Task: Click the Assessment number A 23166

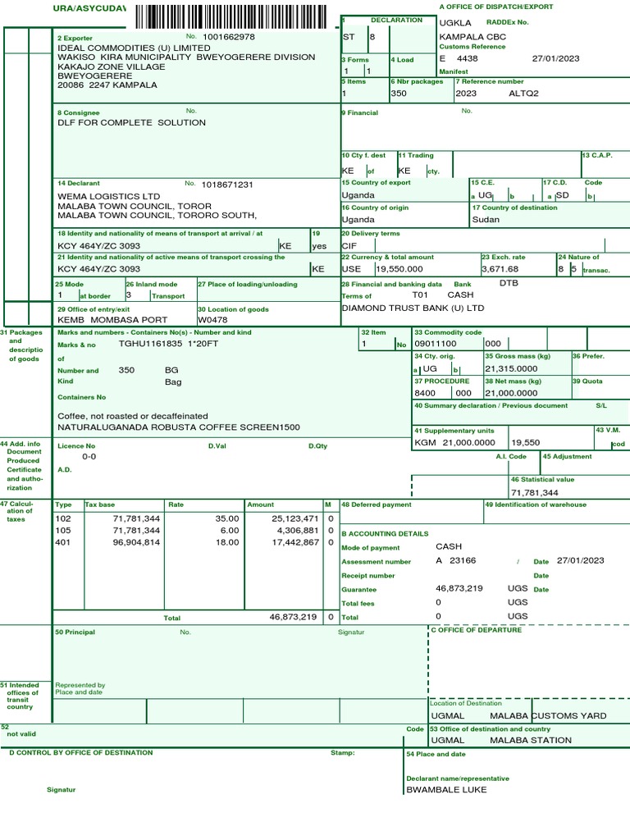Action: coord(456,561)
